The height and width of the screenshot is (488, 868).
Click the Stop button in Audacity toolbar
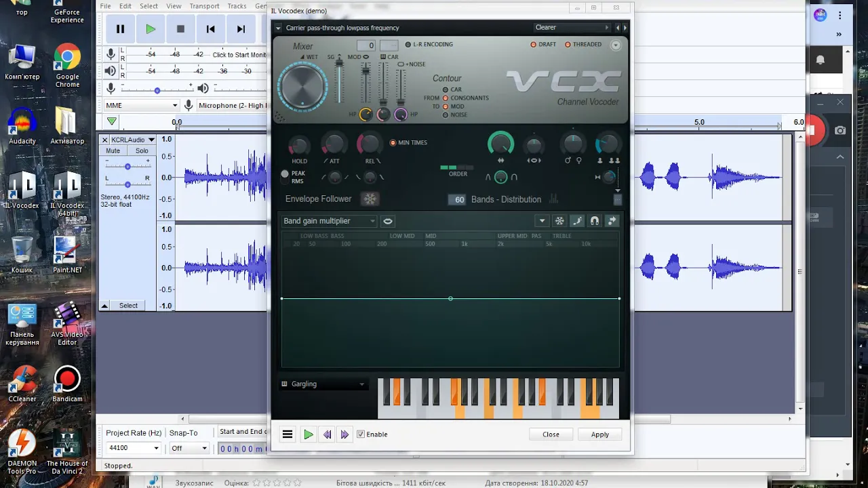click(180, 29)
